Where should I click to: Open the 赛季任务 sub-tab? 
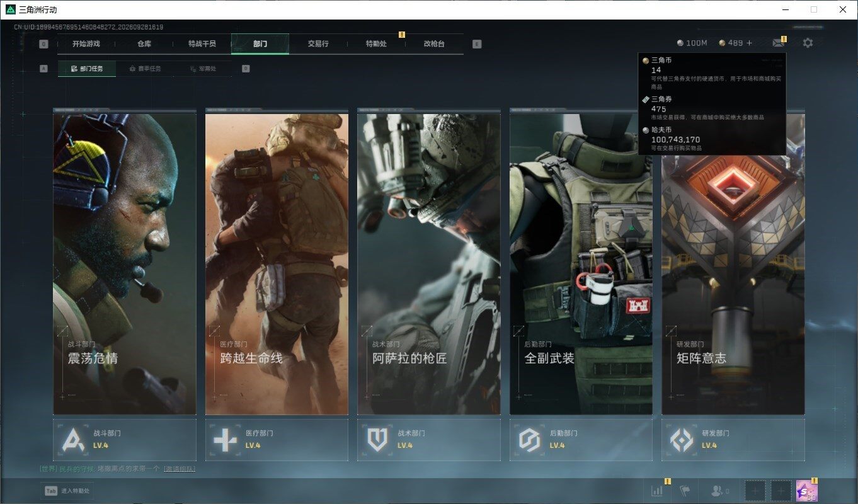pos(145,69)
